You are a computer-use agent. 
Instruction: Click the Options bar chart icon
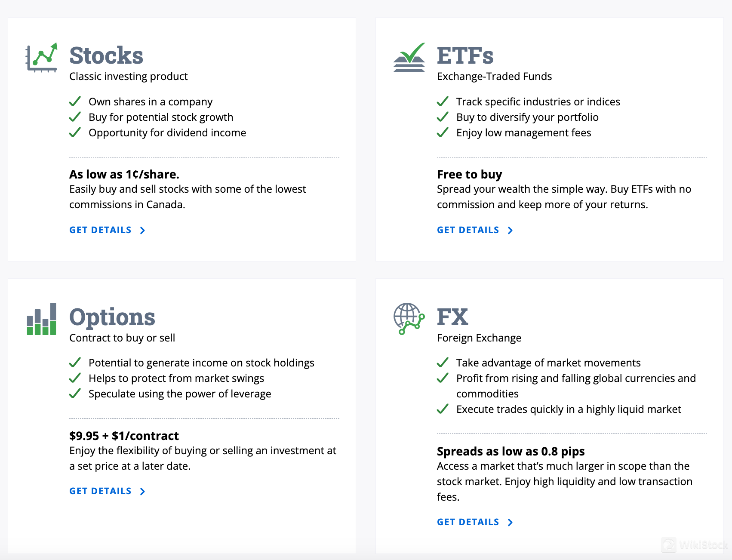pyautogui.click(x=40, y=319)
